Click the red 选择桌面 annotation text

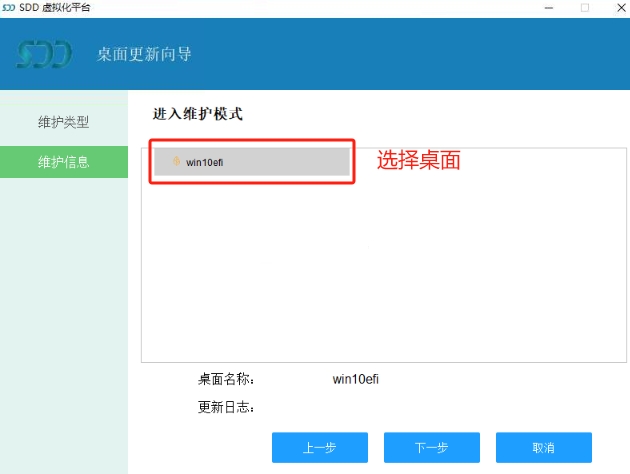[418, 160]
